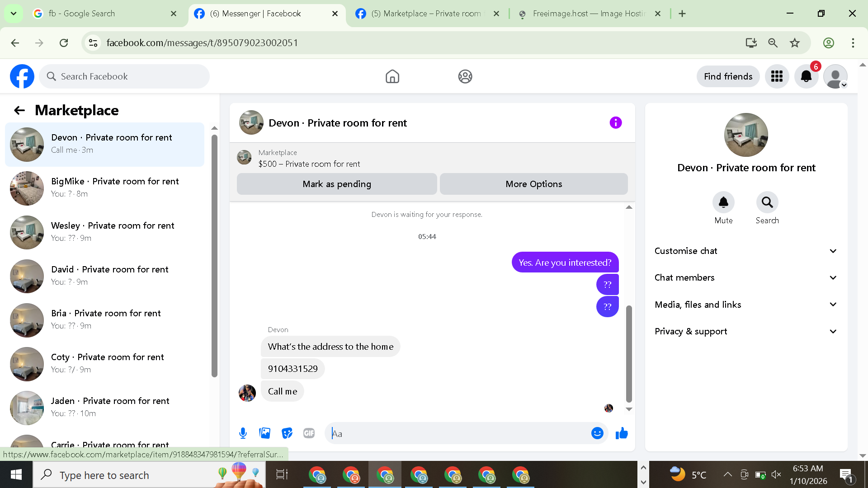Mute this conversation with the bell
The height and width of the screenshot is (488, 868).
(723, 202)
